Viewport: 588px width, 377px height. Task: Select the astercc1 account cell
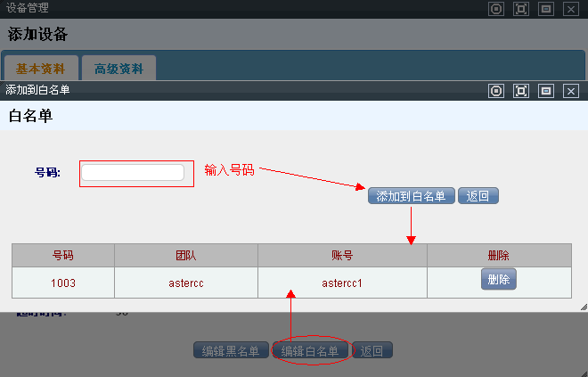click(342, 283)
